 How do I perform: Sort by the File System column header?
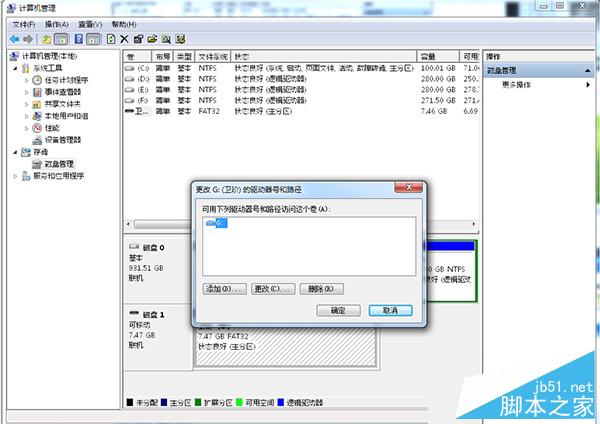click(x=213, y=57)
